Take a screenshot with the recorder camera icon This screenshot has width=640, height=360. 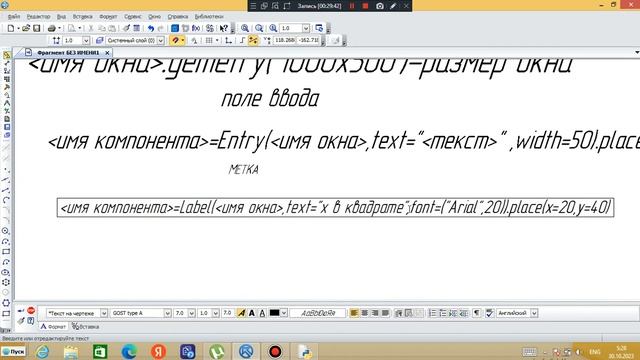coord(380,6)
